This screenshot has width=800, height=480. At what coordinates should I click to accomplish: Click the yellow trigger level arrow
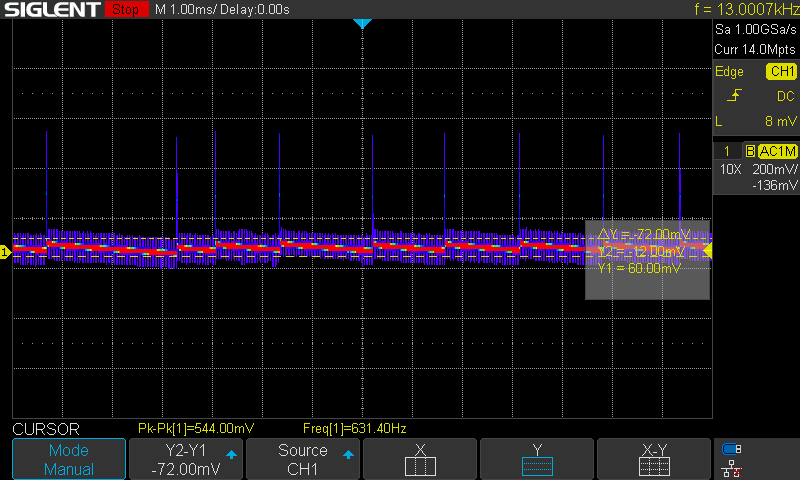click(x=707, y=251)
